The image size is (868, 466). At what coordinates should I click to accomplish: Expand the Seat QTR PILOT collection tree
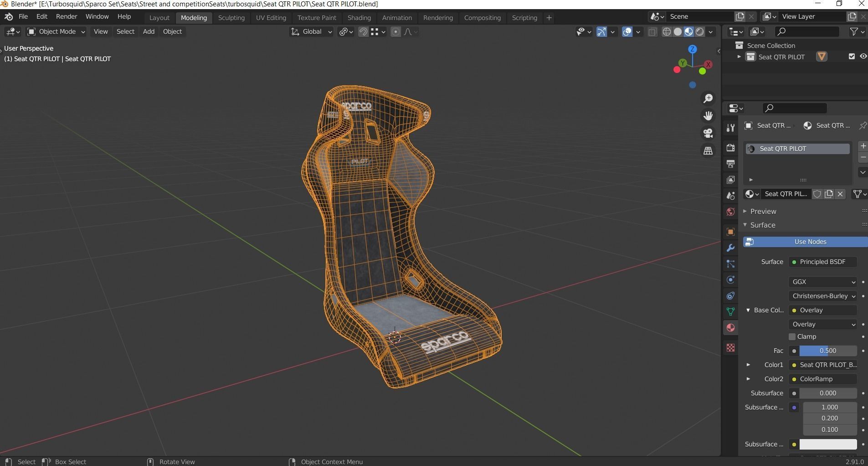tap(739, 57)
